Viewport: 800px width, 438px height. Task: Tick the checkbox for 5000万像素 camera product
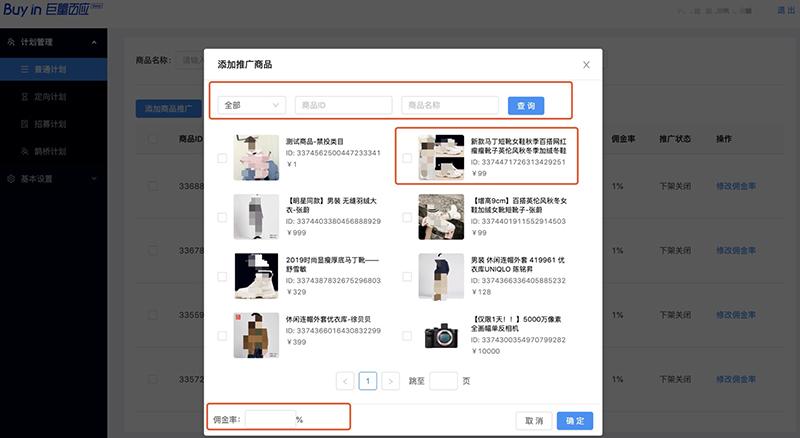click(x=407, y=336)
